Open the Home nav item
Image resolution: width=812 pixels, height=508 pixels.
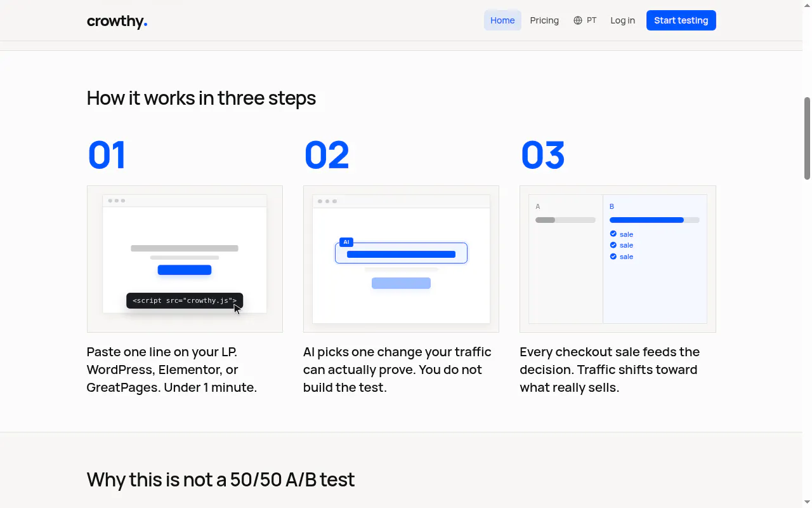coord(502,20)
